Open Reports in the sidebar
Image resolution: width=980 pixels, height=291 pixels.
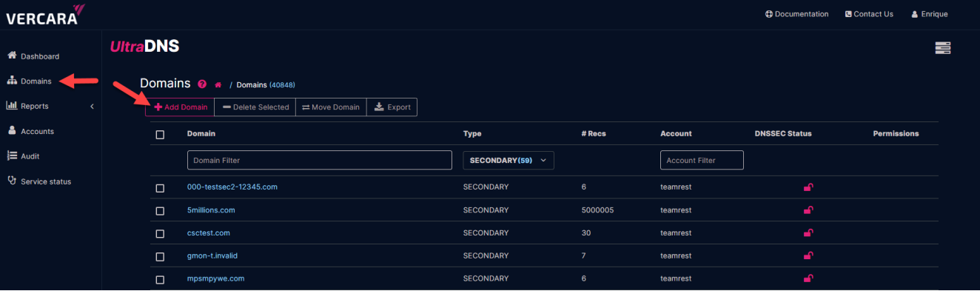(27, 106)
